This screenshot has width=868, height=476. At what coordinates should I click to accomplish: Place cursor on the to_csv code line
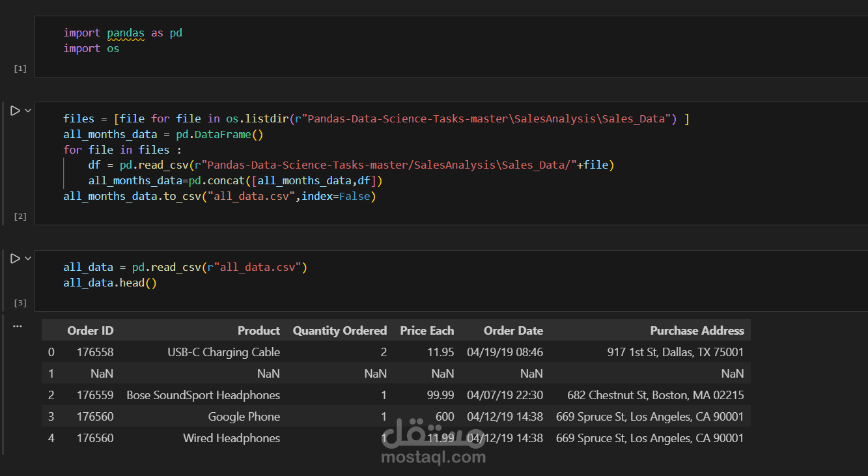pos(219,196)
